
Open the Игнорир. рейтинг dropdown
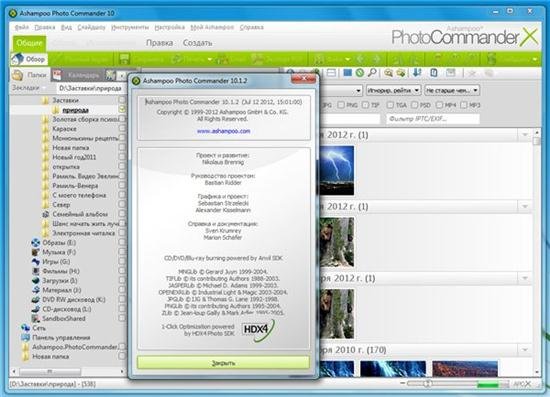tap(393, 90)
